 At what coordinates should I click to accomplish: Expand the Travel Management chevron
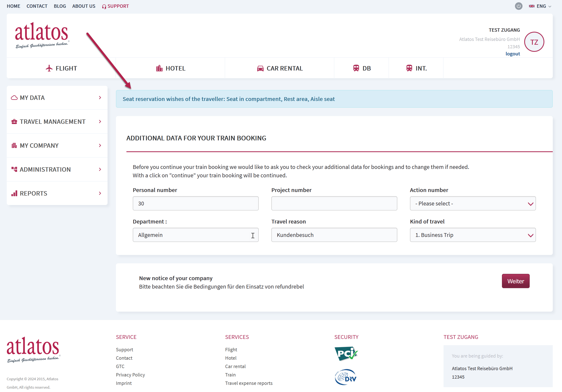point(100,122)
